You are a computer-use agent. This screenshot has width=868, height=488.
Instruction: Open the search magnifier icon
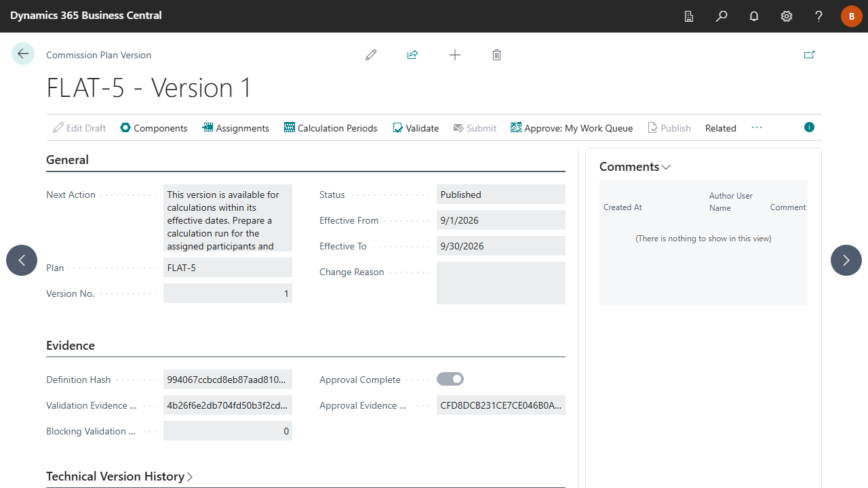pos(722,16)
